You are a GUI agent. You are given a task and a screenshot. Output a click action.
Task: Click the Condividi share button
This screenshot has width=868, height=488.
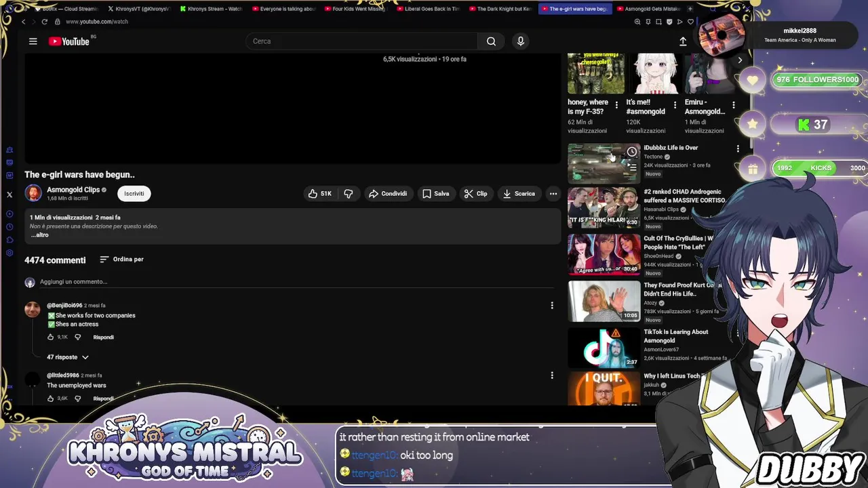pos(387,194)
